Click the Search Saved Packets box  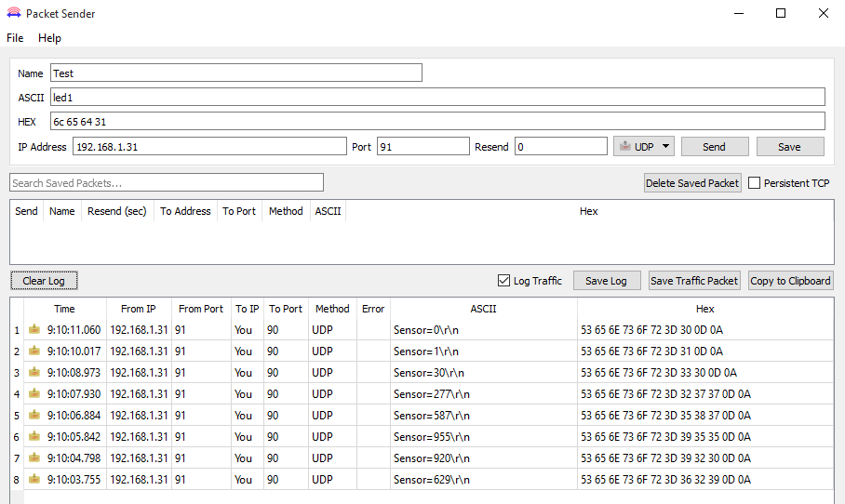(x=167, y=182)
